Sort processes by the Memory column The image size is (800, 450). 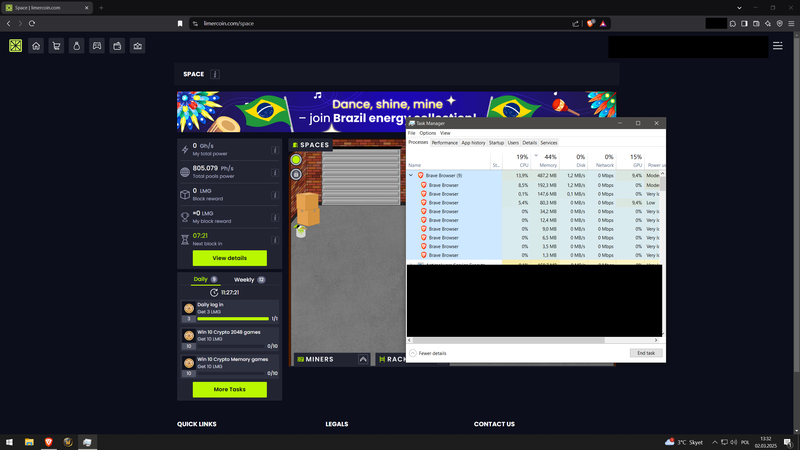(x=545, y=161)
